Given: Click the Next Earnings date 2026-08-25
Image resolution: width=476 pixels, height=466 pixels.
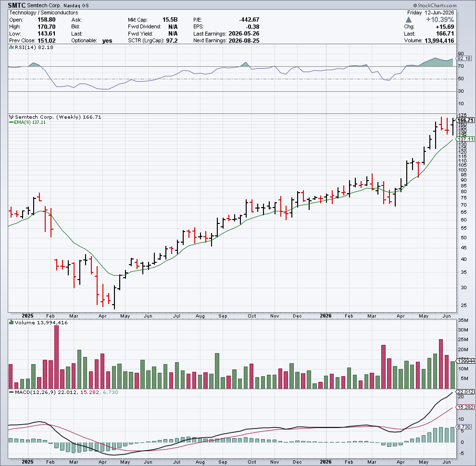Looking at the screenshot, I should click(244, 41).
